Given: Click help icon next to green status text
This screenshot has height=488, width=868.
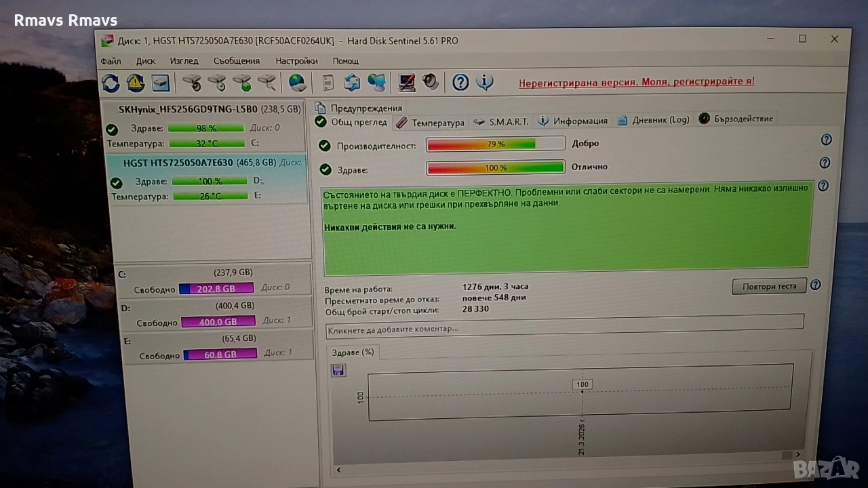Looking at the screenshot, I should click(x=823, y=186).
